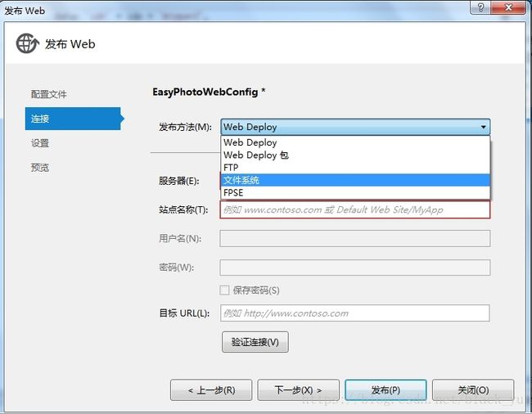Image resolution: width=532 pixels, height=414 pixels.
Task: Click the globe publish icon in header
Action: (27, 43)
